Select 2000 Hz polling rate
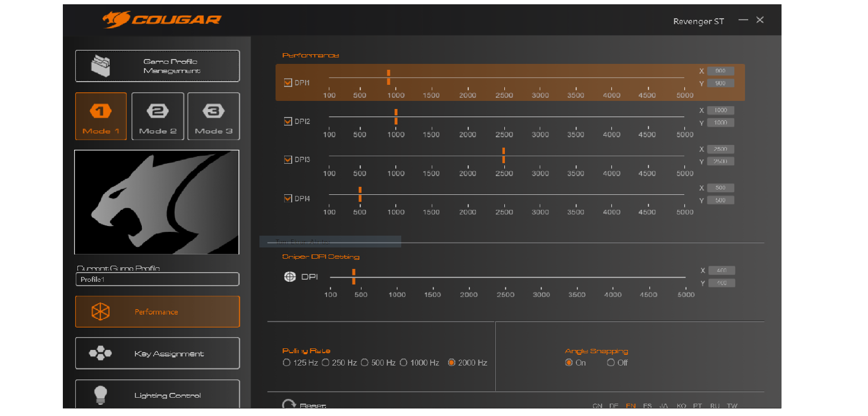This screenshot has height=416, width=868. coord(452,363)
